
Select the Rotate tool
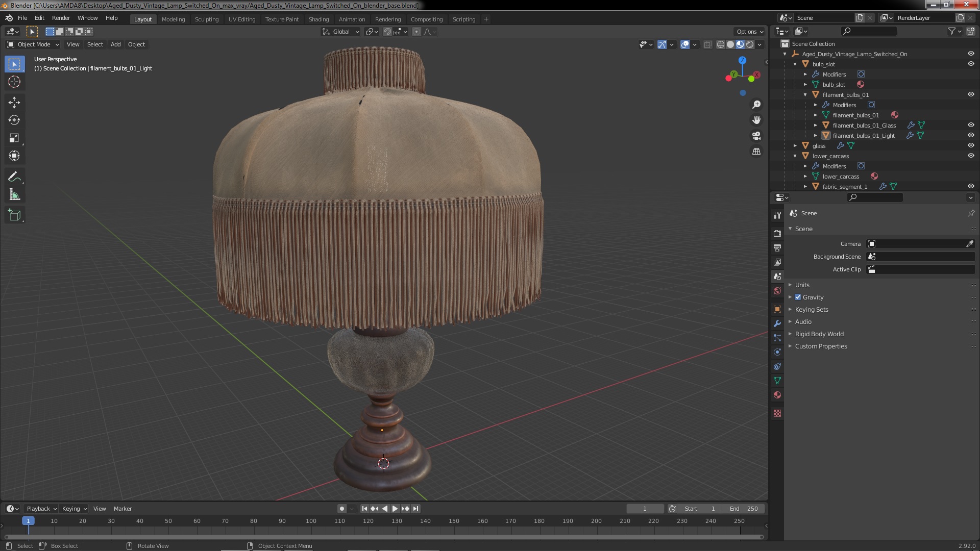14,120
